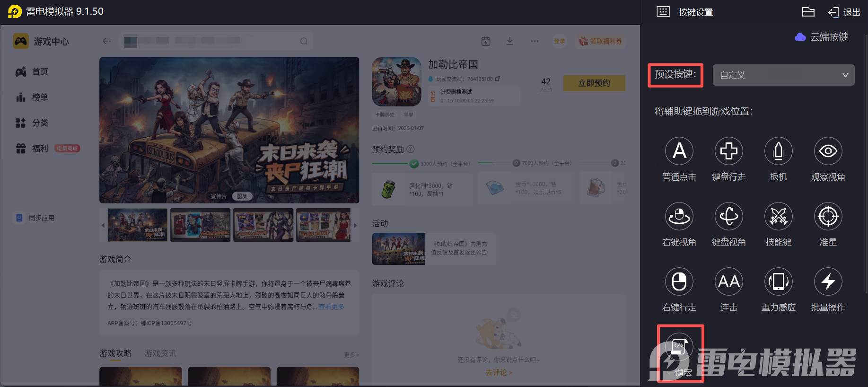Go back with the arrow next to 游戏中心
Screen dimensions: 868x387
(x=106, y=41)
